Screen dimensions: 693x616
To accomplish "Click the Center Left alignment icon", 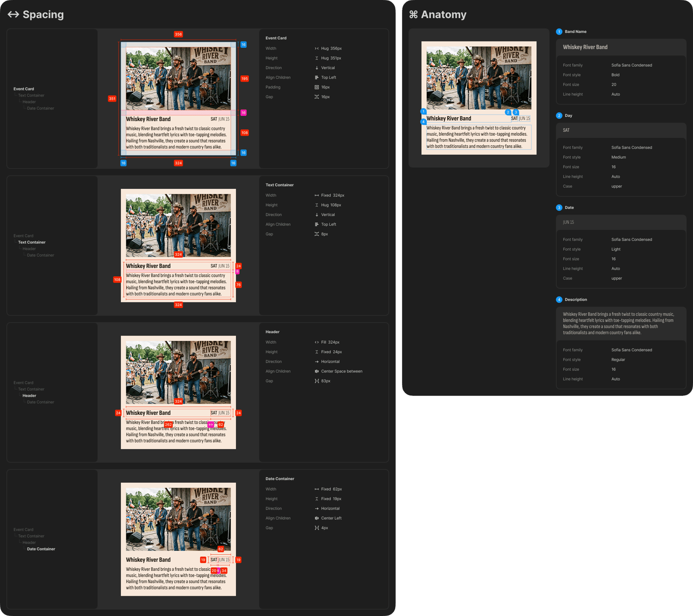I will click(x=317, y=518).
